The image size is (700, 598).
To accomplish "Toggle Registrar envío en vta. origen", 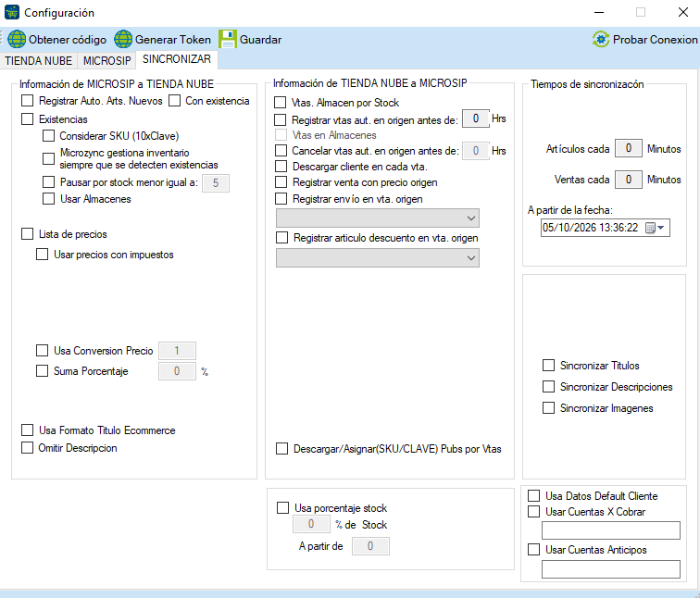I will [x=281, y=199].
